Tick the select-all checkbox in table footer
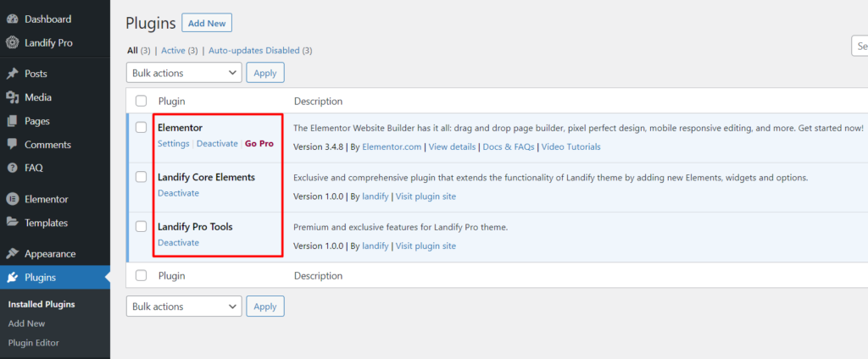Screen dimensions: 868x359 click(x=142, y=275)
